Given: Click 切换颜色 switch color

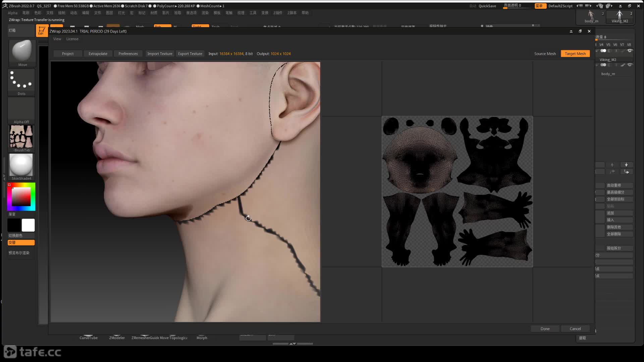Looking at the screenshot, I should (21, 236).
